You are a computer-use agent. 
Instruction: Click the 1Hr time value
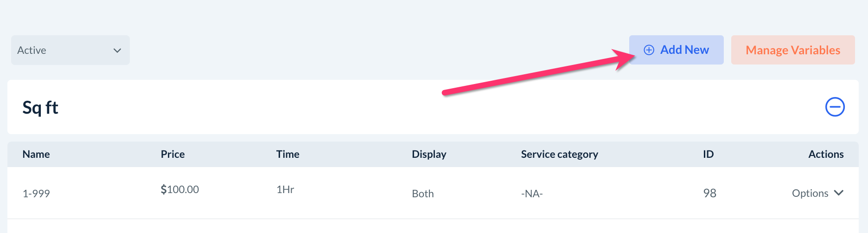click(x=285, y=189)
